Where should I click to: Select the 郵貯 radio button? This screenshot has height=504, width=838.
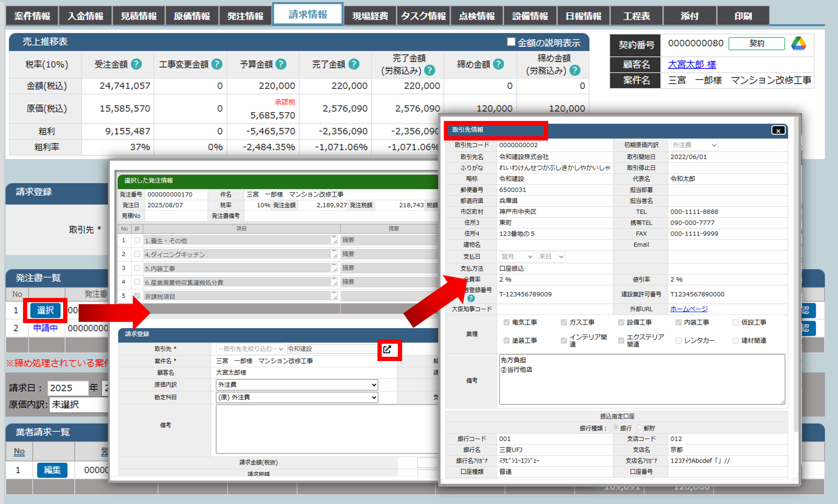click(x=639, y=428)
